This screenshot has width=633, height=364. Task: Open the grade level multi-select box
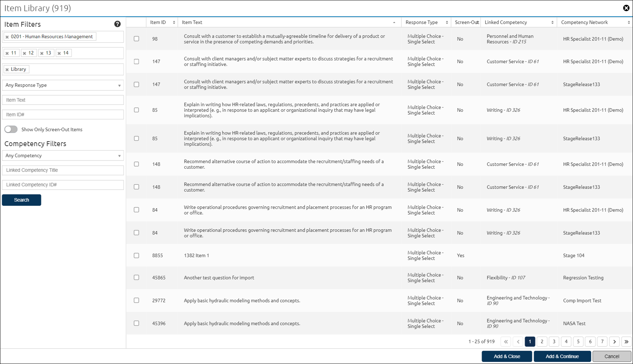pos(63,53)
